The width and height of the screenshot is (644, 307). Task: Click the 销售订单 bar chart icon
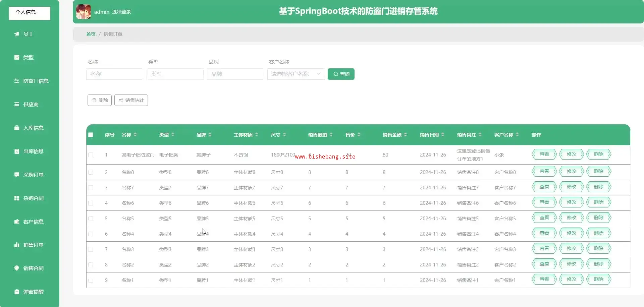(16, 245)
